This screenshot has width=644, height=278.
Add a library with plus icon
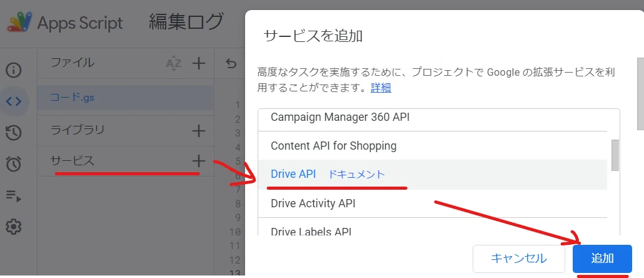[x=199, y=131]
